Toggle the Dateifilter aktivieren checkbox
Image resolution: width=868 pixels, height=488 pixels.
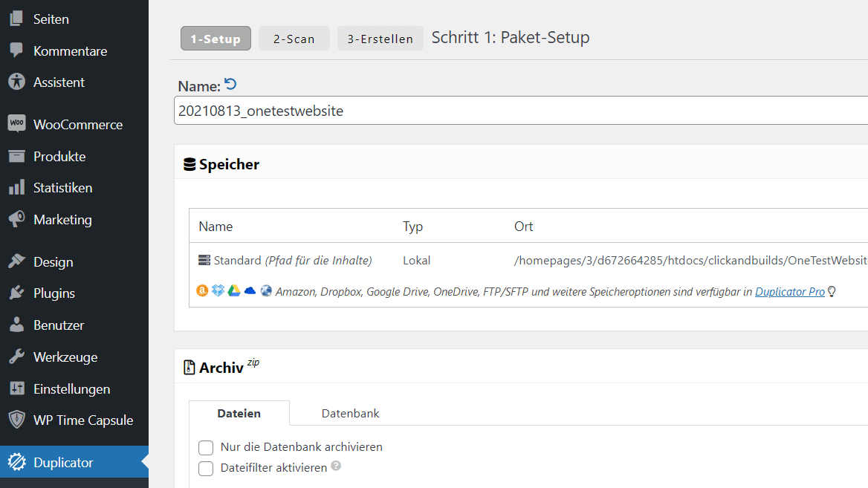pyautogui.click(x=206, y=468)
